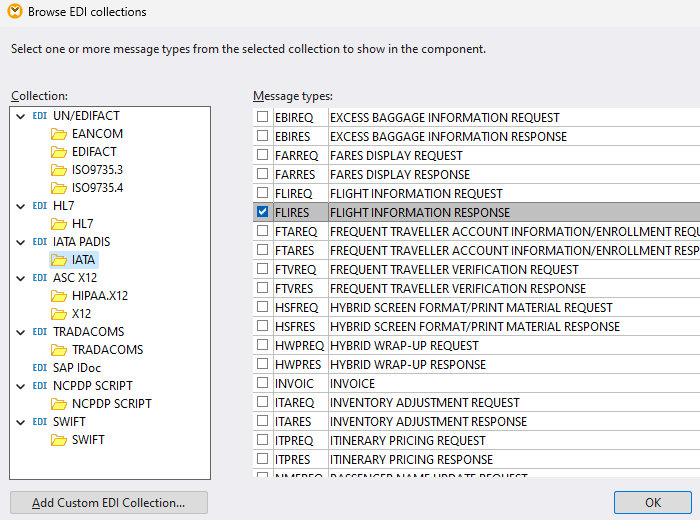Collapse the UN/EDIFACT collection node
This screenshot has height=520, width=700.
(21, 116)
